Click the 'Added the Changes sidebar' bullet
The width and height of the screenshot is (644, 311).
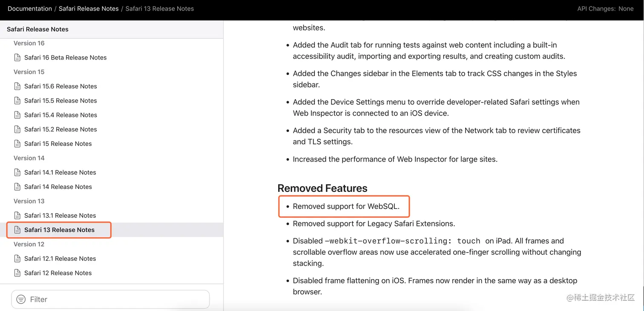pyautogui.click(x=435, y=79)
